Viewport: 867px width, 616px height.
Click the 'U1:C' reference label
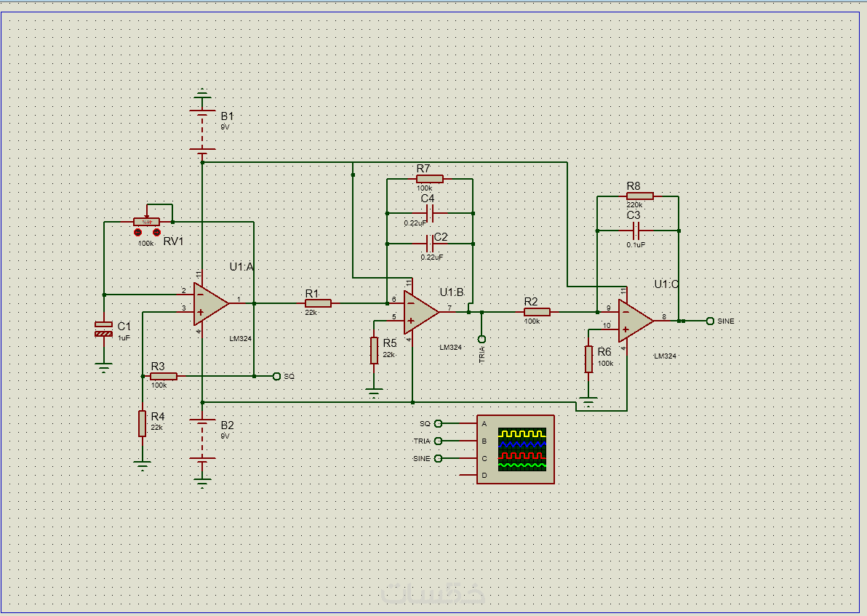[666, 284]
